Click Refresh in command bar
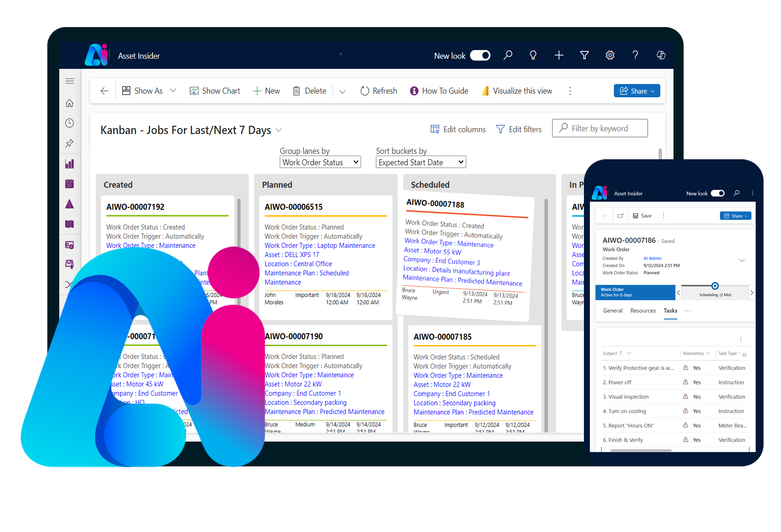 (379, 91)
